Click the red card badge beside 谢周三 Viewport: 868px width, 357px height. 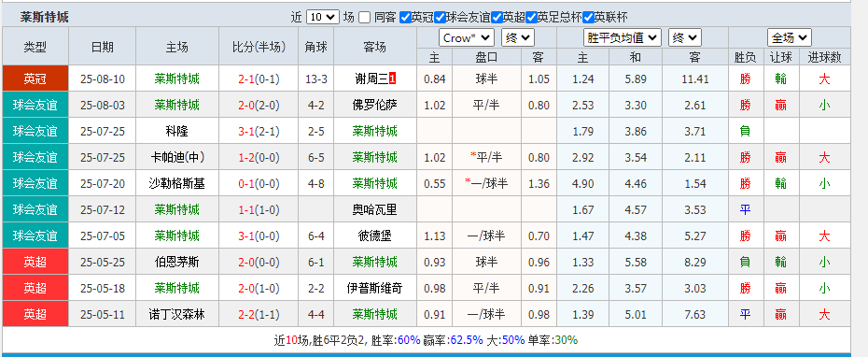coord(393,79)
